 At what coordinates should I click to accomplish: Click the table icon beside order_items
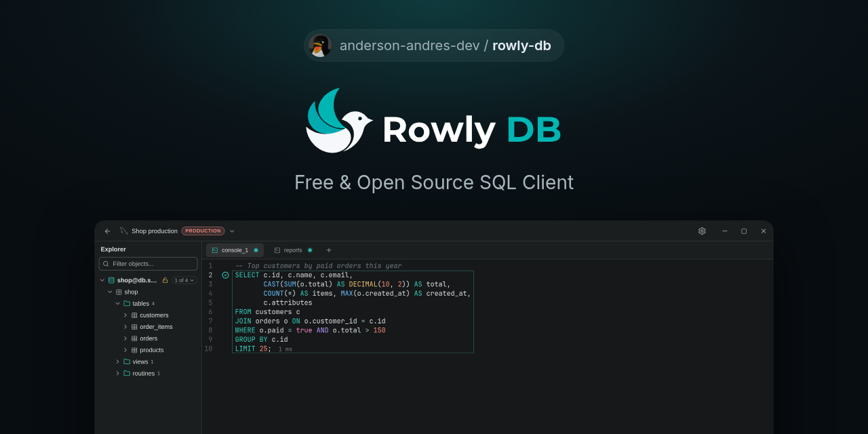[x=134, y=327]
